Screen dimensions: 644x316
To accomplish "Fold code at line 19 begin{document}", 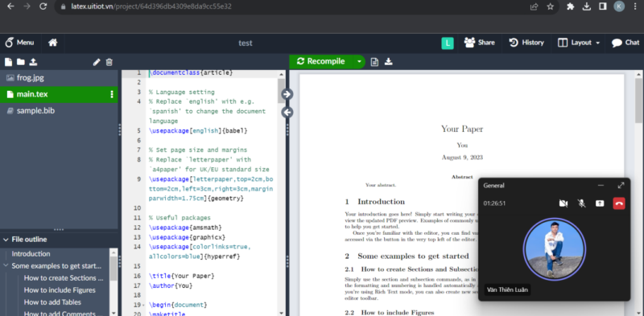I will tap(143, 306).
